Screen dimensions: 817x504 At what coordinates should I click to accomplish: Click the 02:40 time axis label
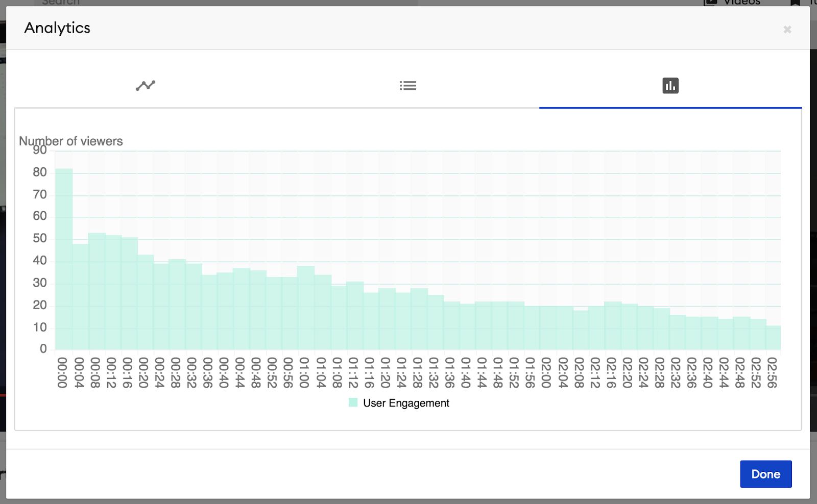[707, 373]
